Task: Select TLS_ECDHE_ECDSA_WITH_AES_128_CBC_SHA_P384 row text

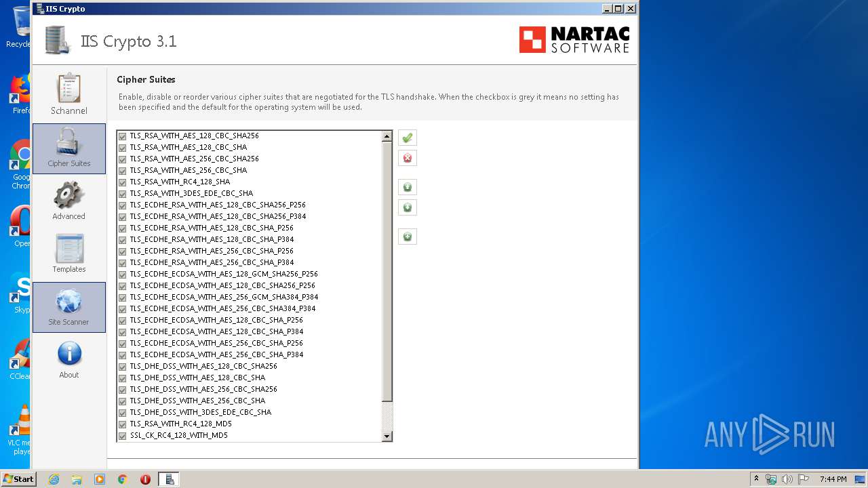Action: 216,331
